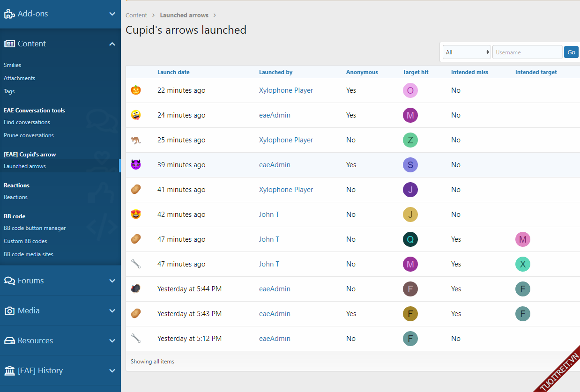
Task: Open Smilies in the Content menu
Action: click(13, 65)
